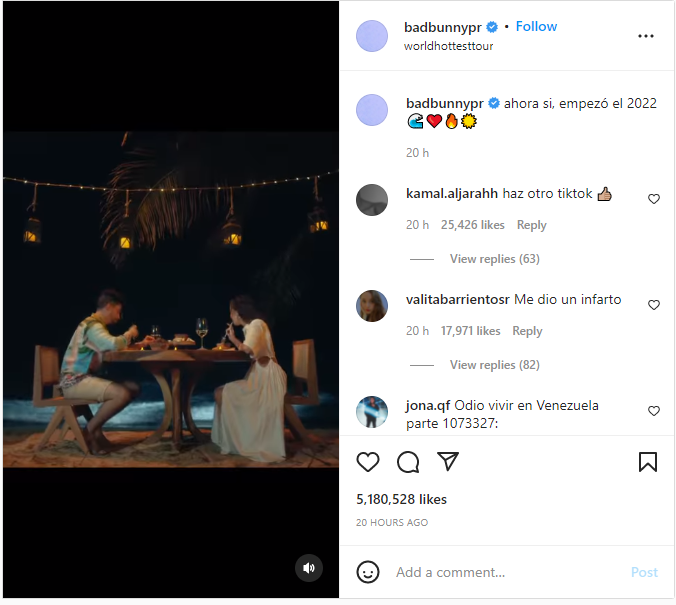Open valitabarrientosr's profile picture
This screenshot has height=605, width=676.
point(372,306)
